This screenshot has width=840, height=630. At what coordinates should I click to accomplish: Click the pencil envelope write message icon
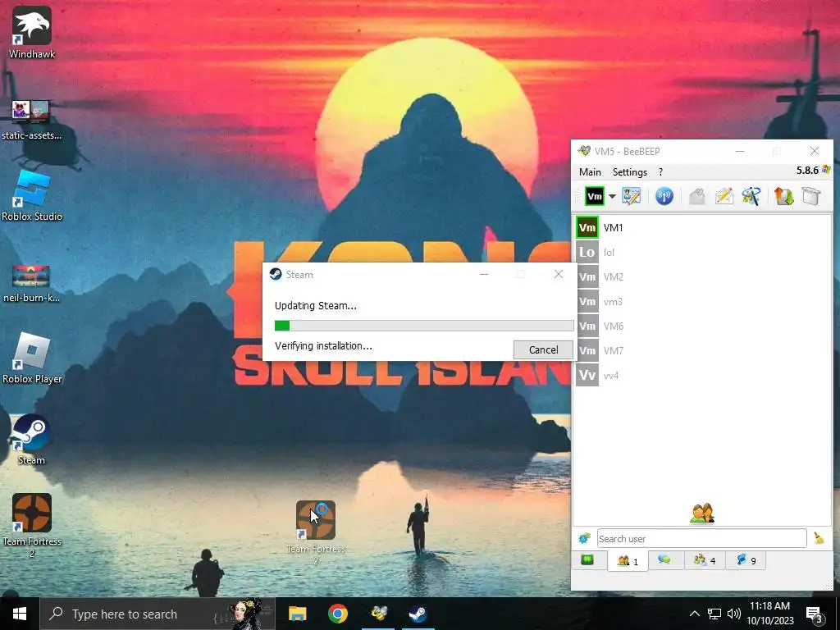724,196
